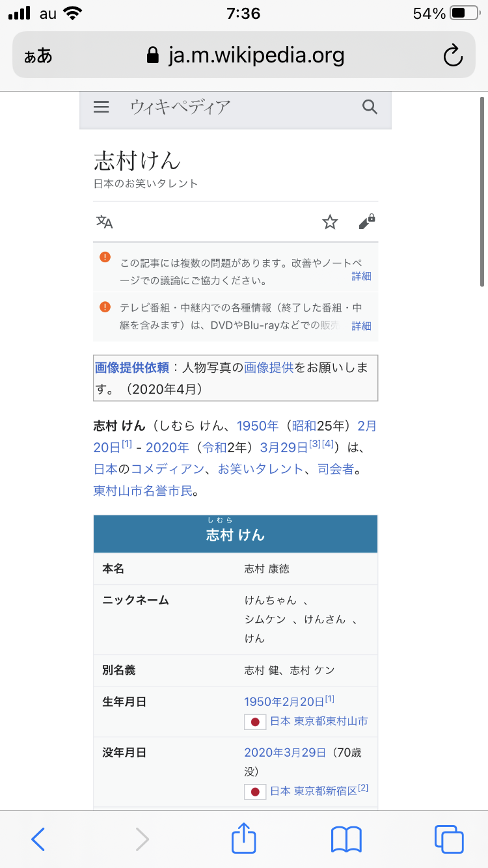The width and height of the screenshot is (488, 868).
Task: Open the Wikipedia hamburger menu
Action: click(101, 107)
